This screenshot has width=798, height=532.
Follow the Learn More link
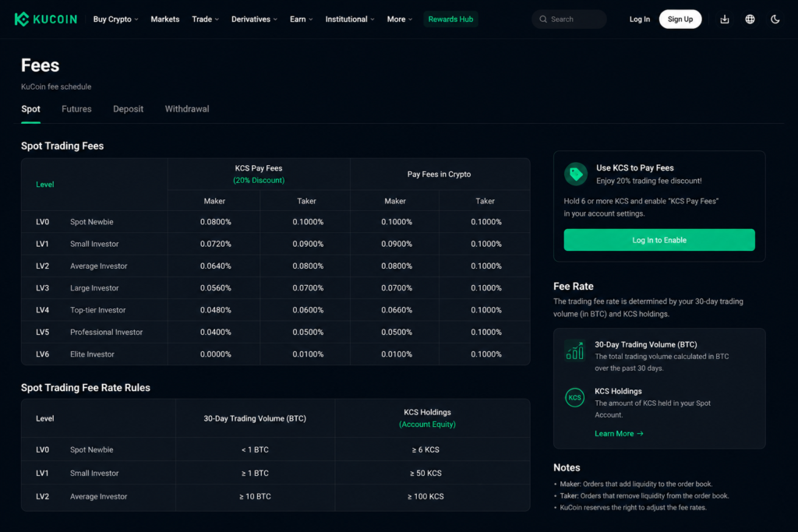619,434
